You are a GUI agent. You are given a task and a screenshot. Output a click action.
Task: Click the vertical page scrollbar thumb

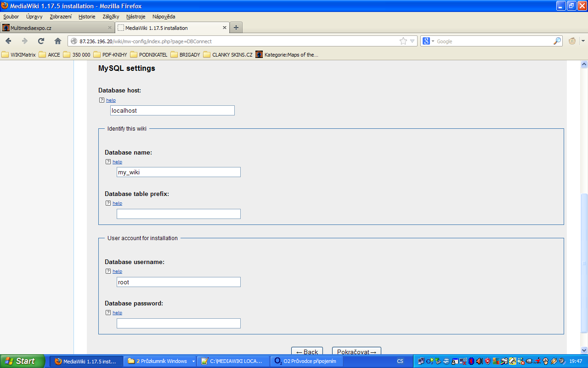[584, 262]
